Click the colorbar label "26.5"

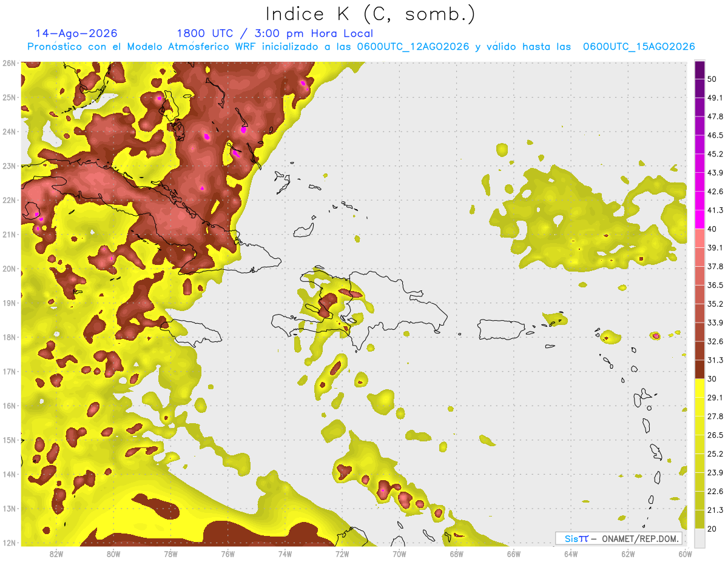point(715,435)
